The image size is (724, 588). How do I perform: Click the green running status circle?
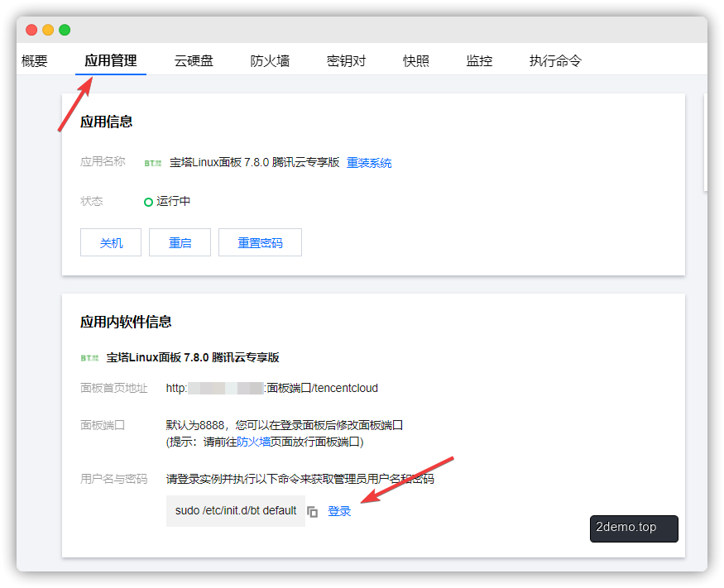point(148,202)
